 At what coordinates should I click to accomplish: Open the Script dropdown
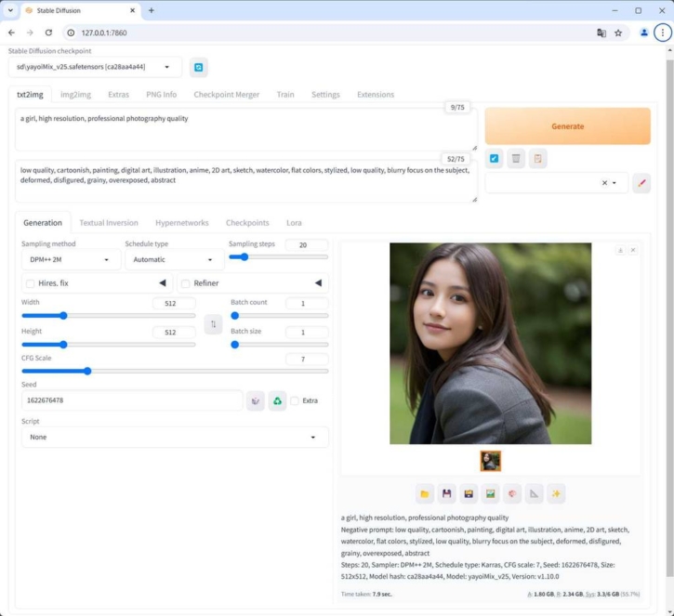(174, 437)
